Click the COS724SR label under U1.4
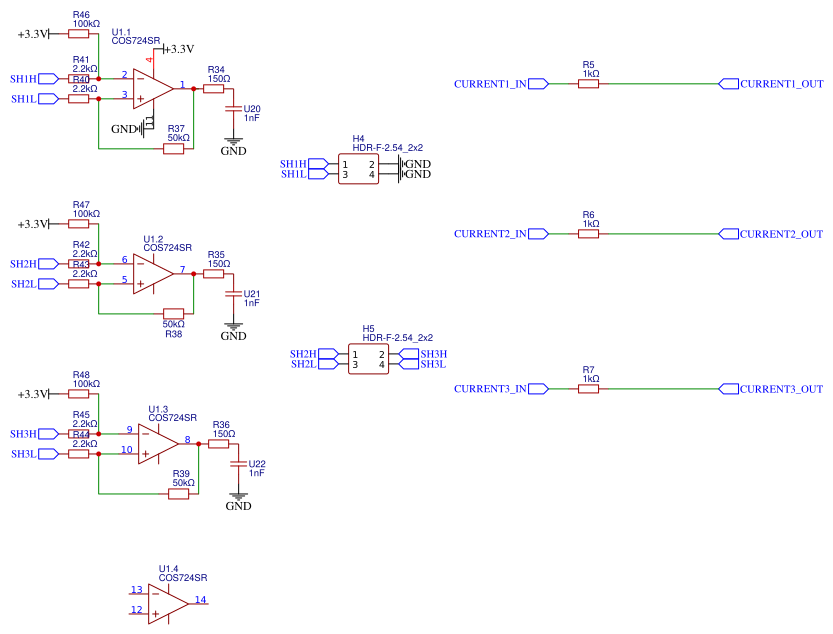Image resolution: width=833 pixels, height=634 pixels. pyautogui.click(x=183, y=578)
